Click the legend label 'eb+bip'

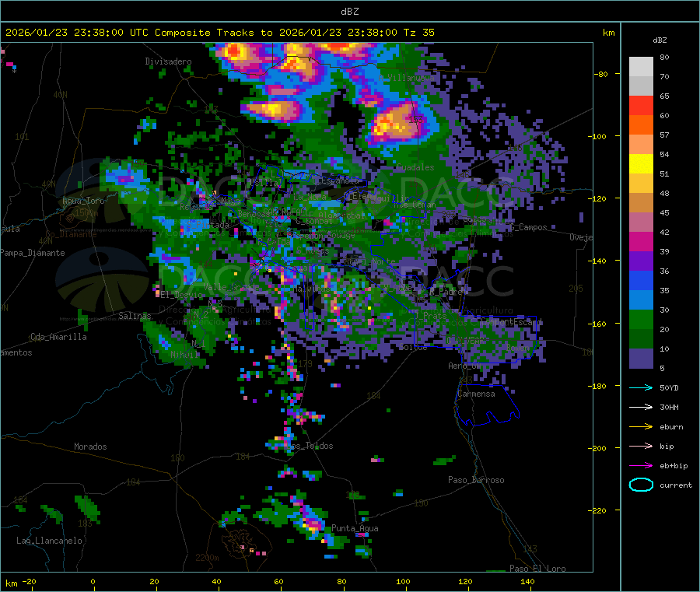[x=674, y=466]
